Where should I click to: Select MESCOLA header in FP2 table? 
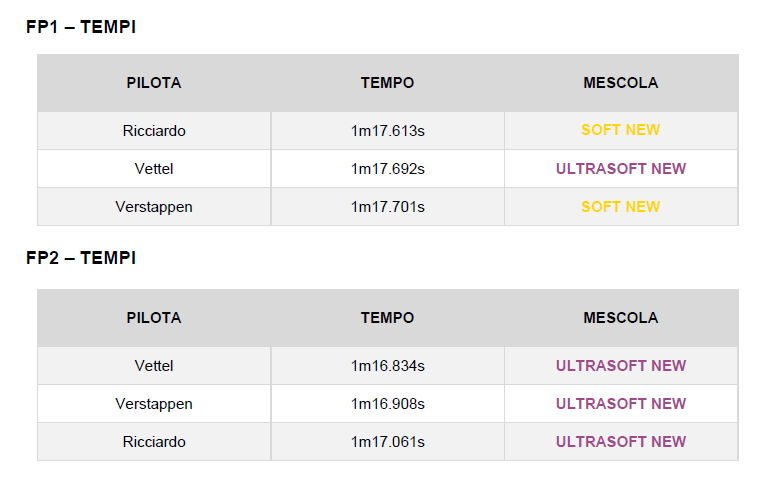pos(621,318)
